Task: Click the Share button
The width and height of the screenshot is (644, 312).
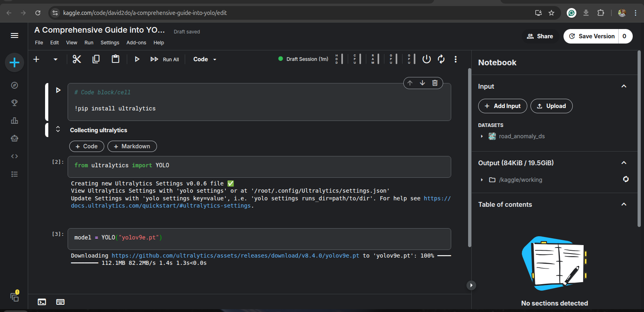Action: pos(540,36)
